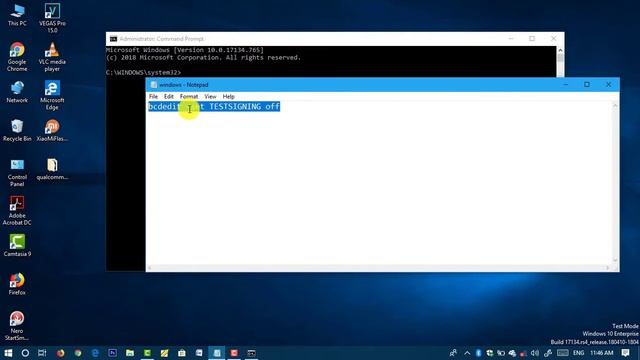This screenshot has height=360, width=640.
Task: Maximize the Command Prompt window
Action: 532,38
